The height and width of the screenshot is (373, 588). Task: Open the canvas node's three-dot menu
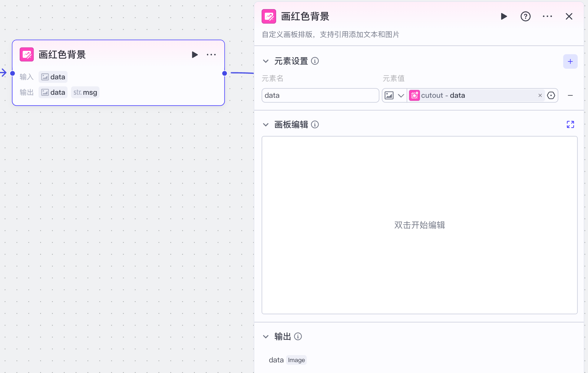[211, 55]
